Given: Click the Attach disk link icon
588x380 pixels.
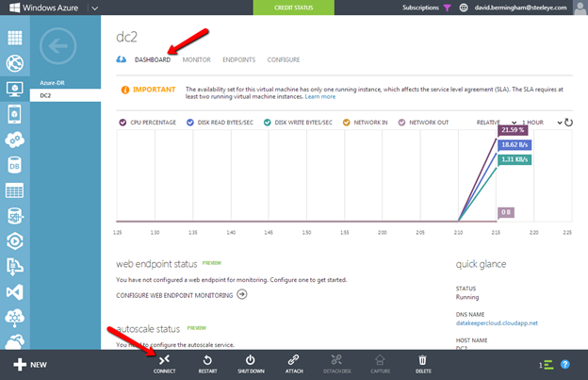Looking at the screenshot, I should point(292,359).
